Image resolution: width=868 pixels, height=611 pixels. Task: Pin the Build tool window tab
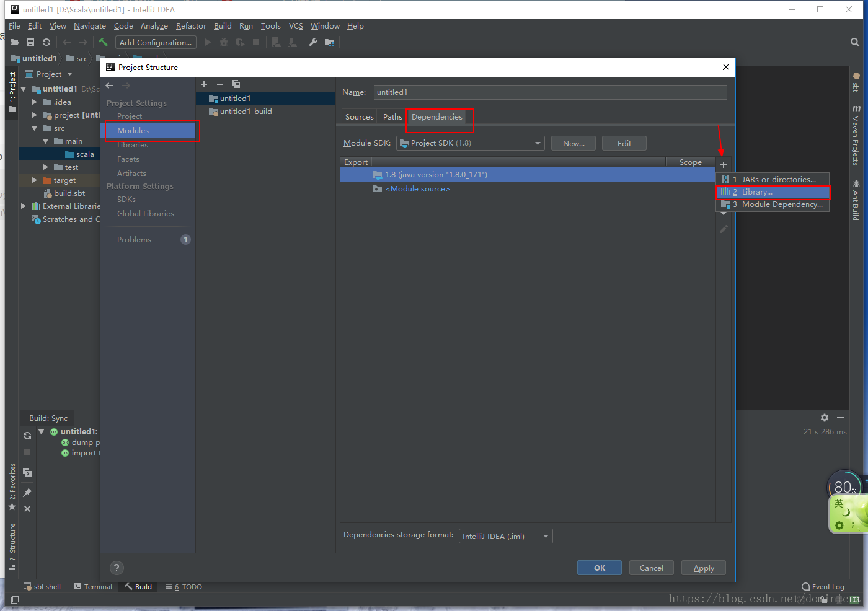point(27,493)
